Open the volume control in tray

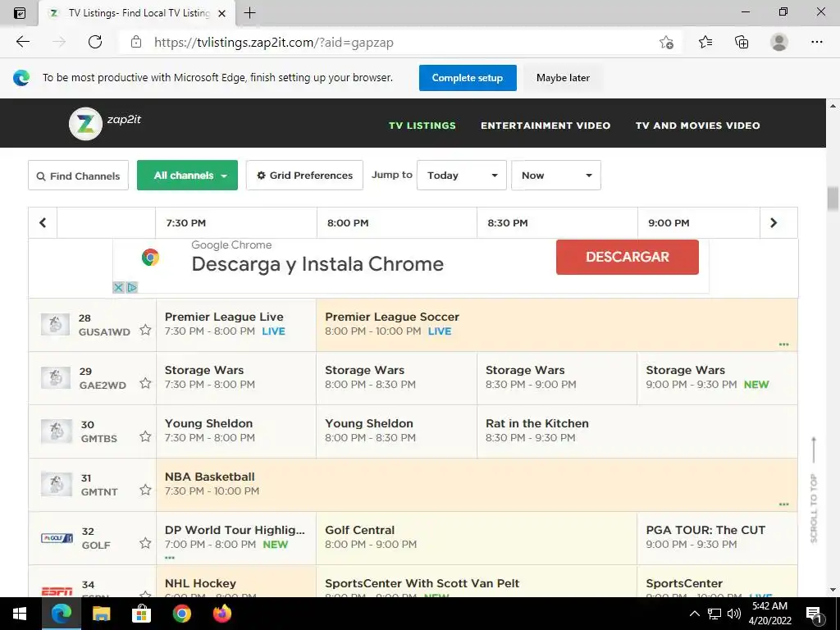tap(734, 614)
